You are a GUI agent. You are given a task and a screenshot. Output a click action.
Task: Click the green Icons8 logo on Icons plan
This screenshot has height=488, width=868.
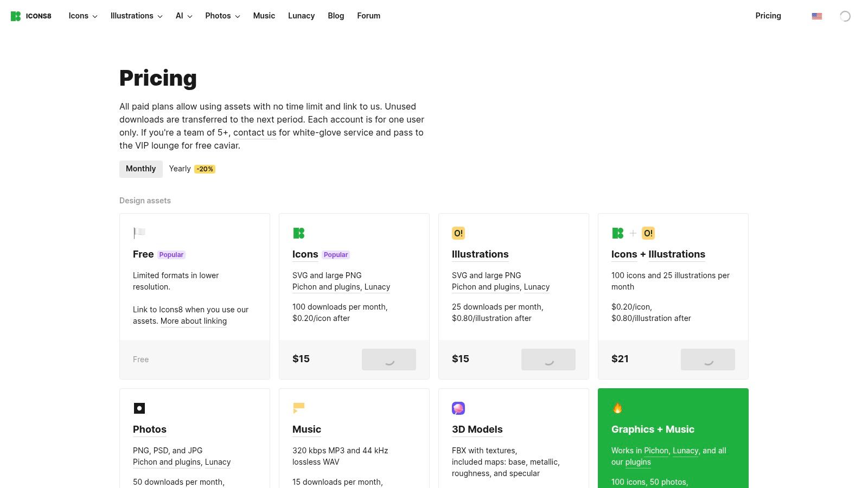[299, 233]
